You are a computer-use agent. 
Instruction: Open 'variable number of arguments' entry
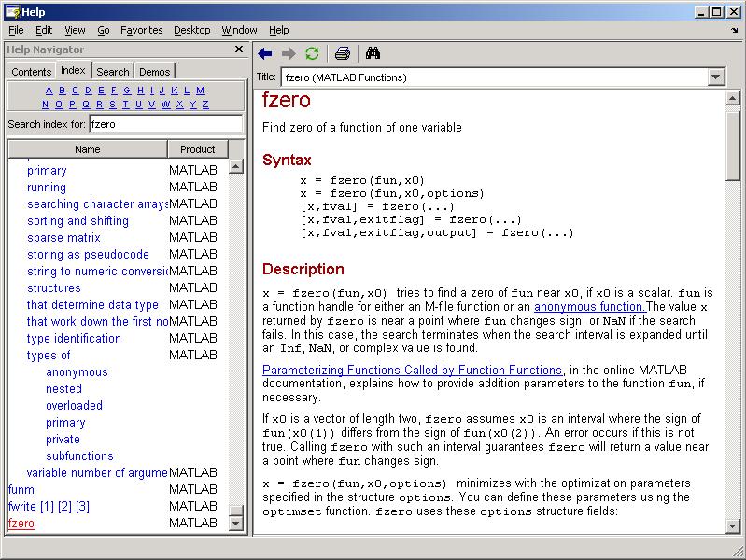click(97, 473)
